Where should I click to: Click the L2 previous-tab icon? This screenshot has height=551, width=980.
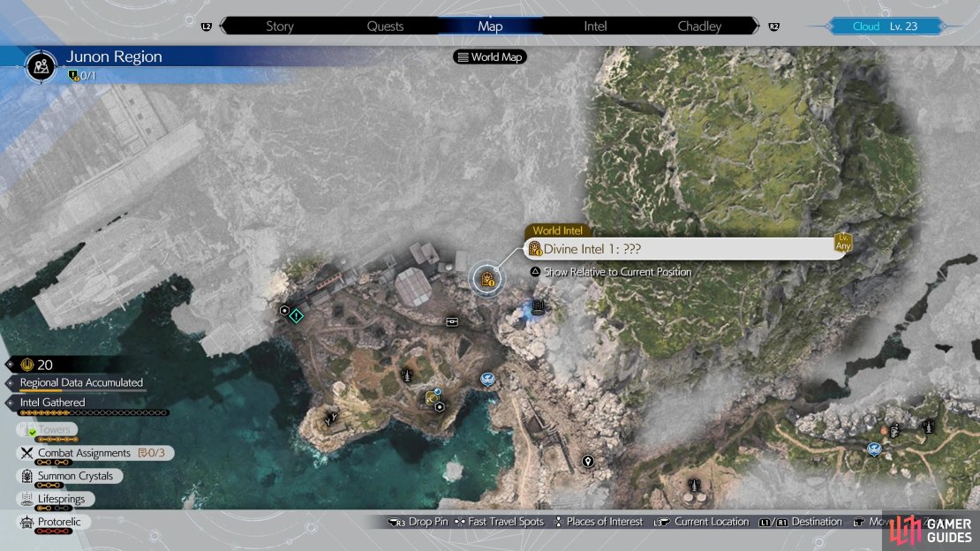click(207, 26)
